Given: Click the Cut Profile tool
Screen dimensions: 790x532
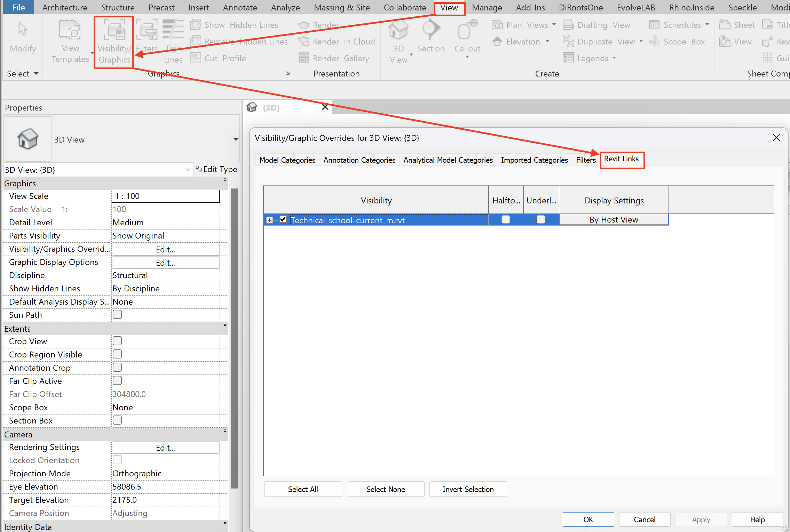Looking at the screenshot, I should coord(219,58).
